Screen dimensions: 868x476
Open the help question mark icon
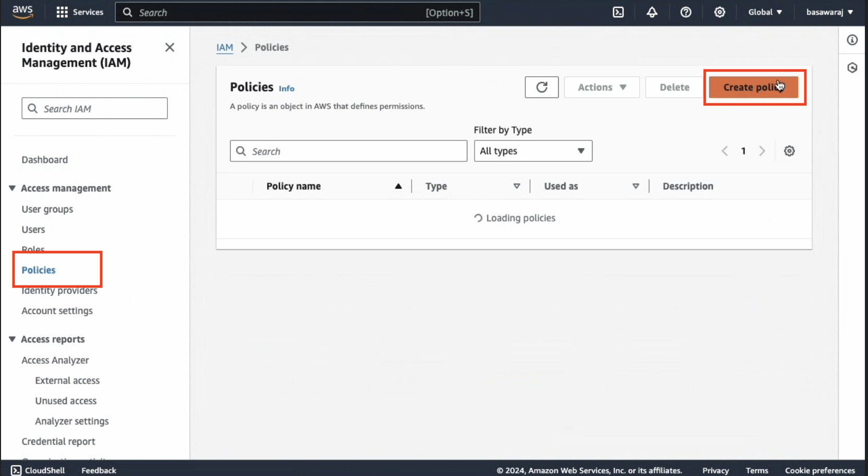coord(686,12)
